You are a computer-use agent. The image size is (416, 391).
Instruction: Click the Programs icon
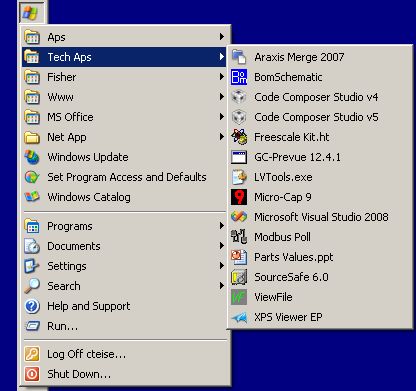pos(32,226)
